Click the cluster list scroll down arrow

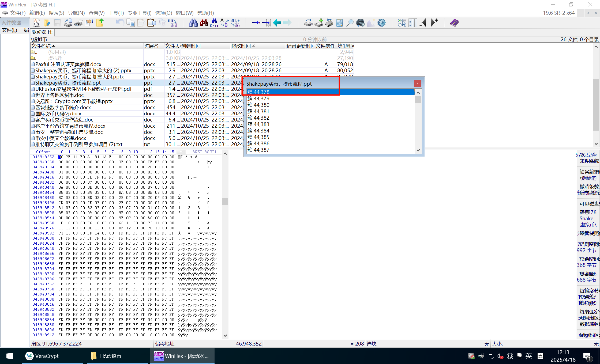[x=418, y=150]
